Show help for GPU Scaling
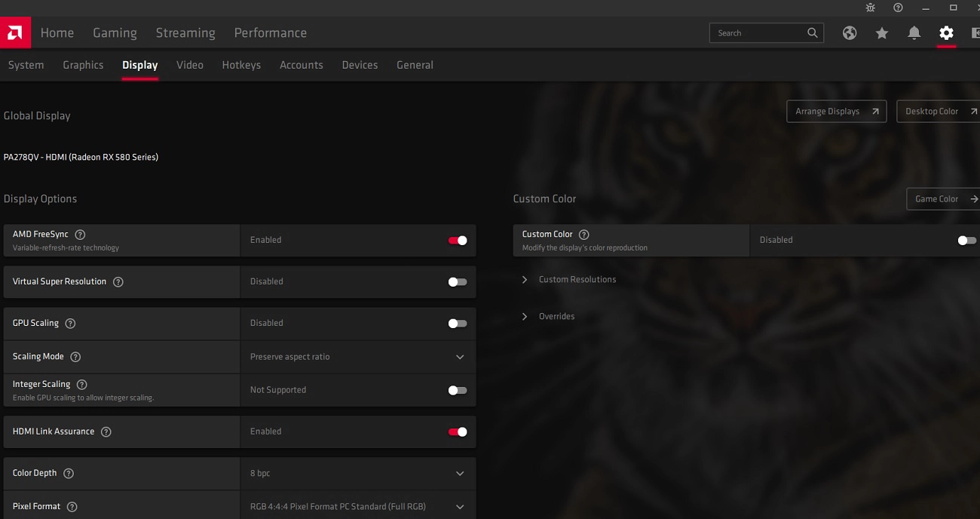The height and width of the screenshot is (519, 980). tap(70, 323)
